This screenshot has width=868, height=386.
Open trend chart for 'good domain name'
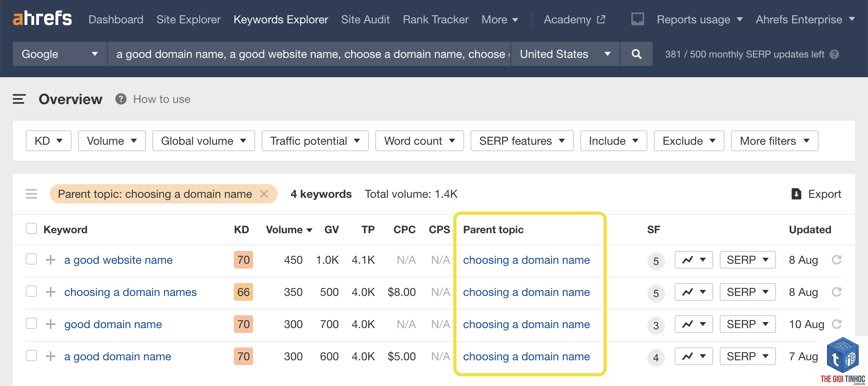coord(694,324)
